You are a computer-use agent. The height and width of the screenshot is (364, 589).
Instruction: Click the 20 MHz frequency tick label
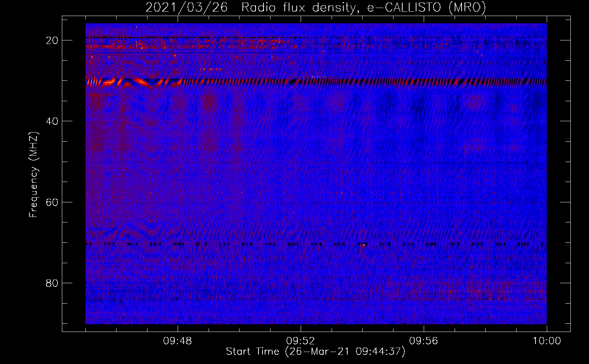pos(52,40)
